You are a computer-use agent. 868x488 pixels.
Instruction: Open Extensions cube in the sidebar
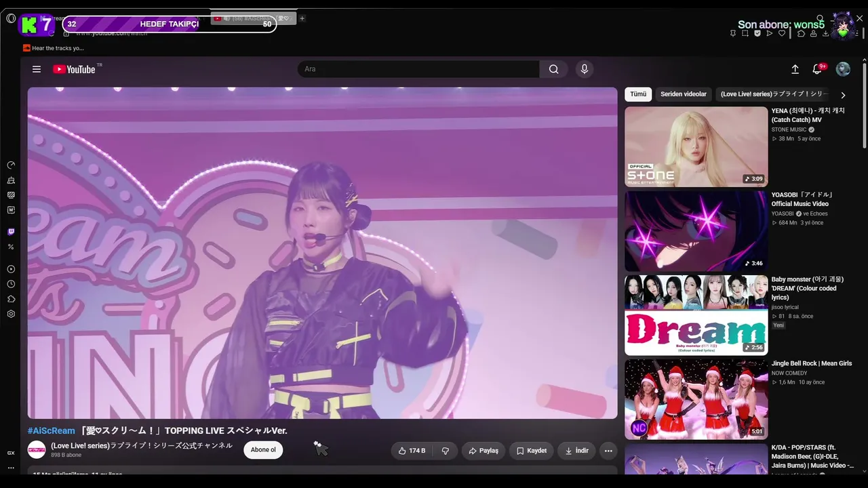pos(11,299)
